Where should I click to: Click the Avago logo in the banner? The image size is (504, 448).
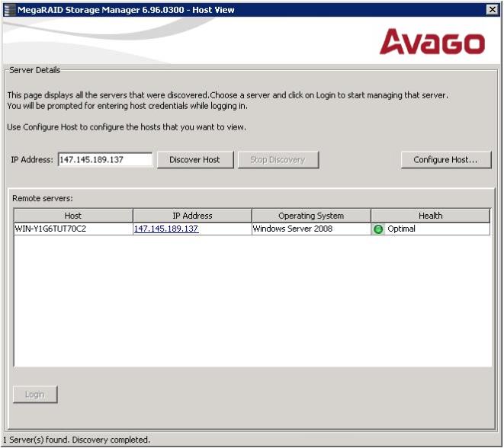[432, 43]
